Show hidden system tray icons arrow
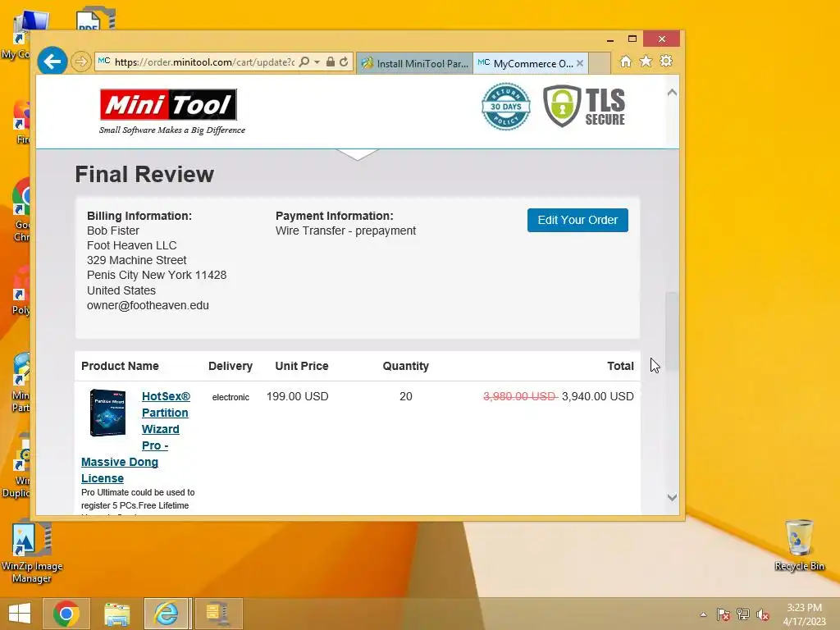The image size is (840, 630). coord(703,614)
